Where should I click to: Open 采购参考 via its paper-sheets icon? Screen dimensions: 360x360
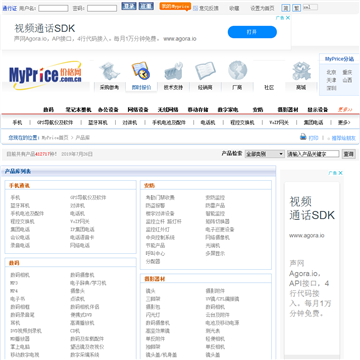click(110, 71)
